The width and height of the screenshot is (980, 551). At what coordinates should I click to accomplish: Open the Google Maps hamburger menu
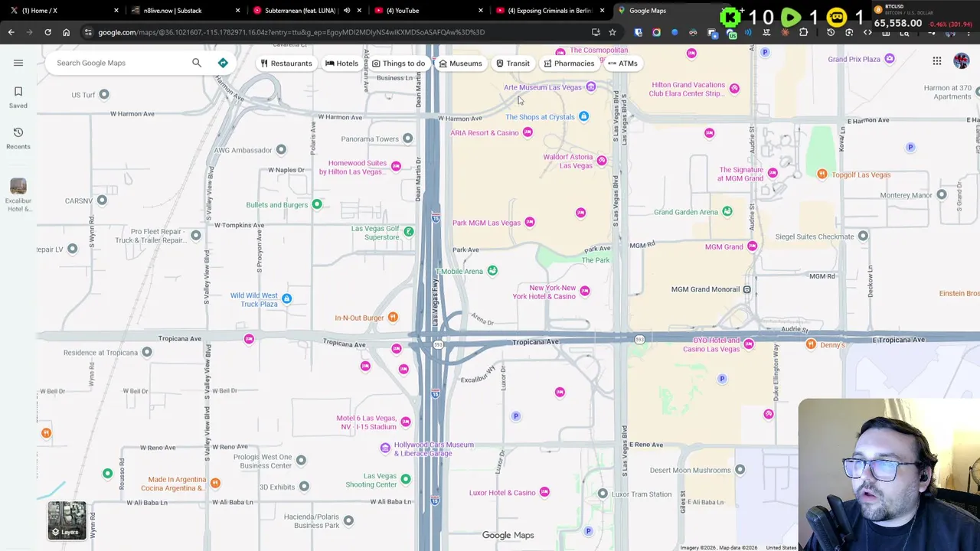point(18,63)
